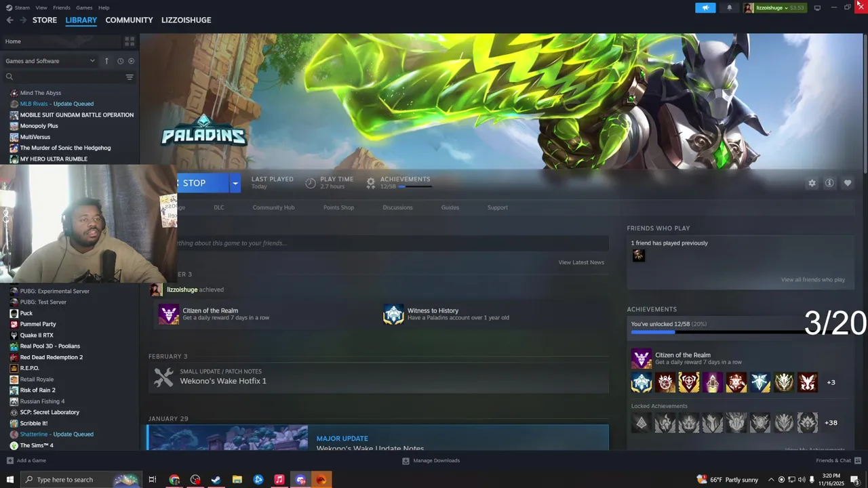Click the taskbar search box

[81, 480]
